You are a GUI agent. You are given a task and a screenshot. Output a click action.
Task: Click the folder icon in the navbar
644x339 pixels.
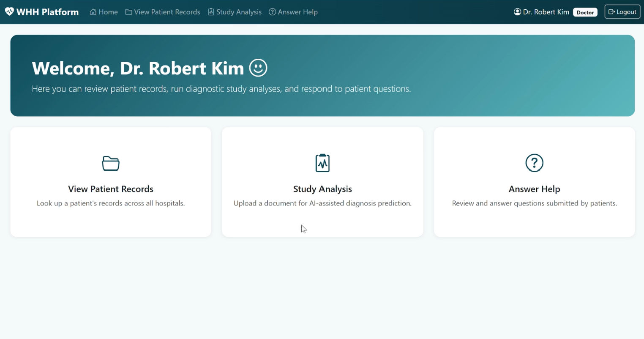click(128, 12)
